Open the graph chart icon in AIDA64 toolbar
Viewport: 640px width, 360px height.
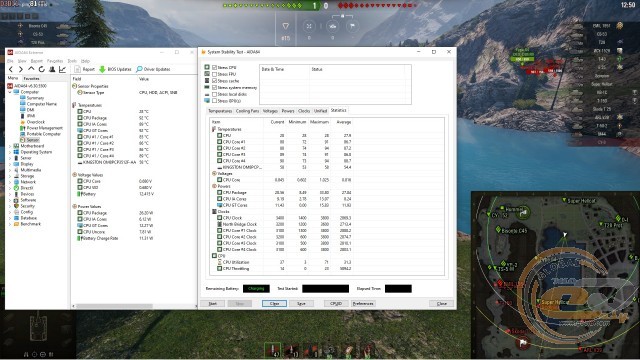click(x=62, y=69)
